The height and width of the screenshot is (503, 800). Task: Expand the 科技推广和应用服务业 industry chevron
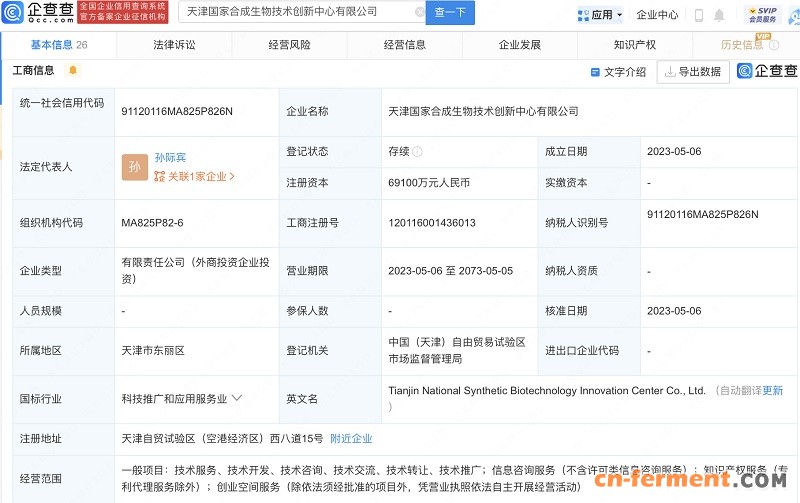tap(237, 398)
